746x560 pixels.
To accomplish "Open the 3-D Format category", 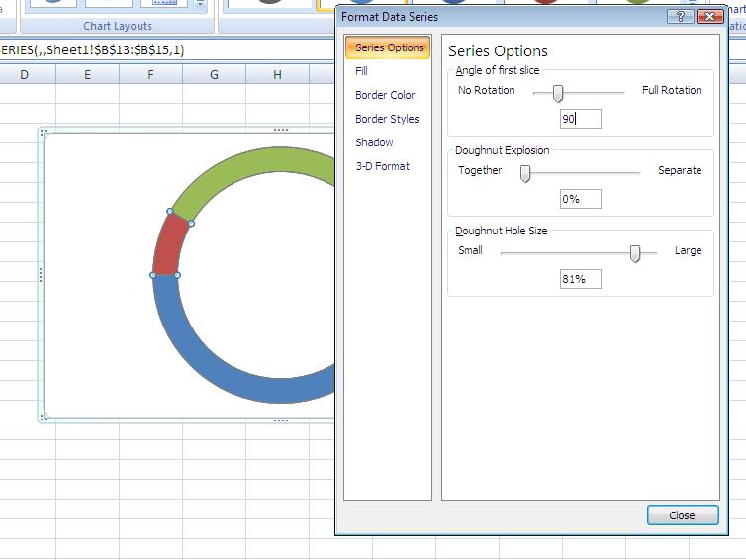I will [x=382, y=166].
